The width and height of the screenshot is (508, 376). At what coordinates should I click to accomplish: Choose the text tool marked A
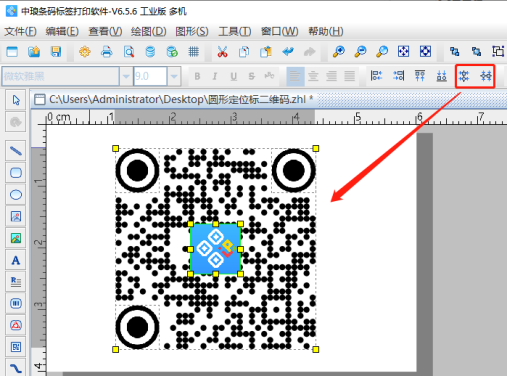coord(16,260)
